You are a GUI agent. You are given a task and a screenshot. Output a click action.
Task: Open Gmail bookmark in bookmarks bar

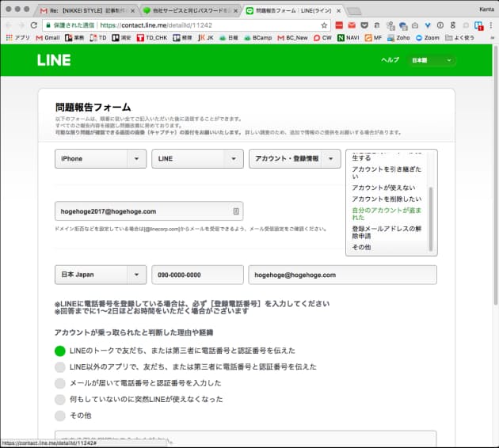tap(47, 37)
